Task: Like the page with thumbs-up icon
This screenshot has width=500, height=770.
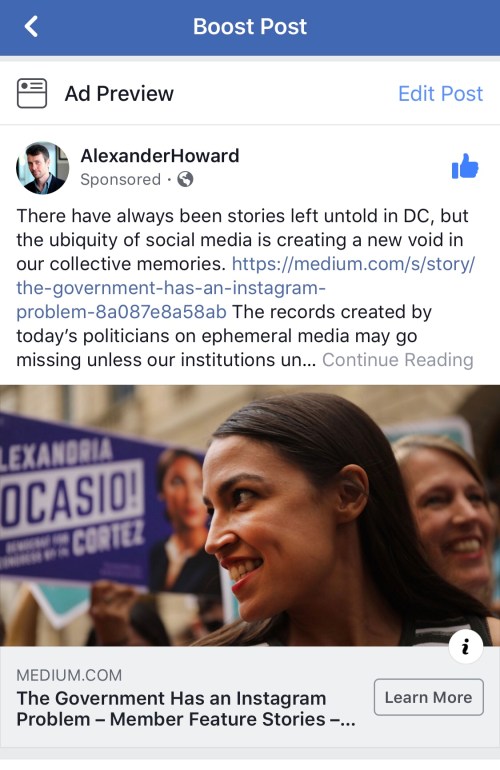Action: point(465,166)
